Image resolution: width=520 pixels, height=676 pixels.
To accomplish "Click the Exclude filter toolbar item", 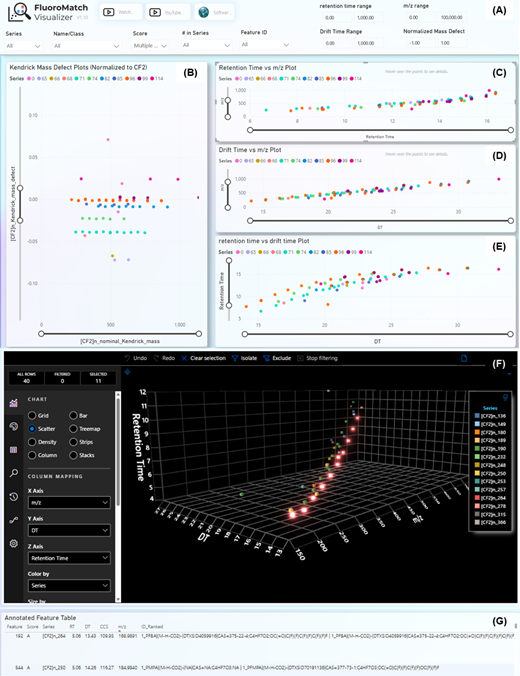I will pos(277,358).
